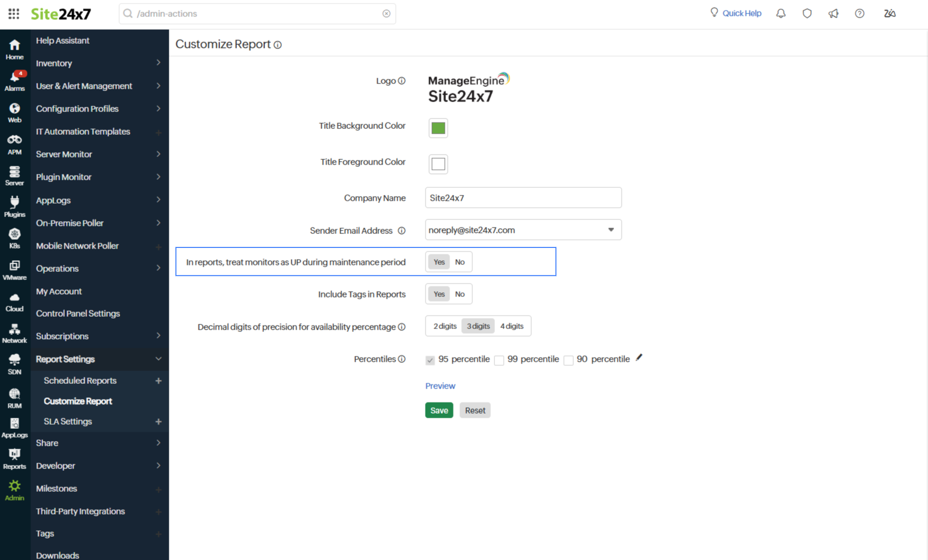Pick the Title Background Color swatch
Viewport: 928px width, 560px height.
click(x=438, y=128)
